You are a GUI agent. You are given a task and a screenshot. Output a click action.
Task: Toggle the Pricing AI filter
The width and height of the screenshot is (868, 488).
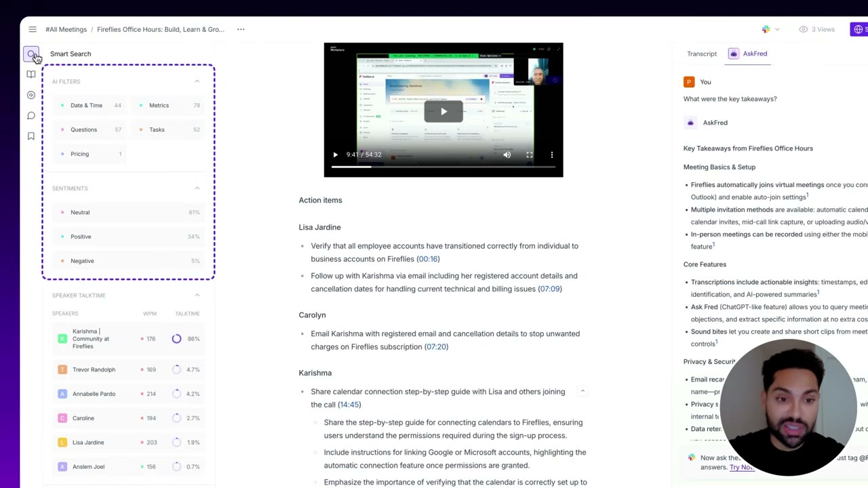(x=91, y=154)
